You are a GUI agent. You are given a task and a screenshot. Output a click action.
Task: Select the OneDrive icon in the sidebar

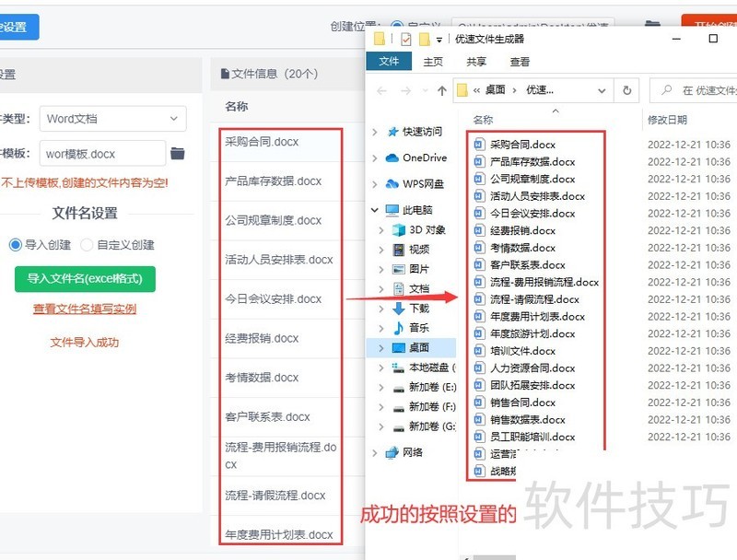click(393, 158)
